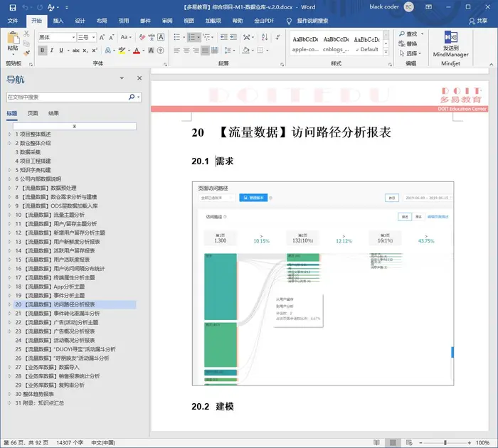Toggle underline formatting
Screen dimensions: 498x448
(x=61, y=50)
